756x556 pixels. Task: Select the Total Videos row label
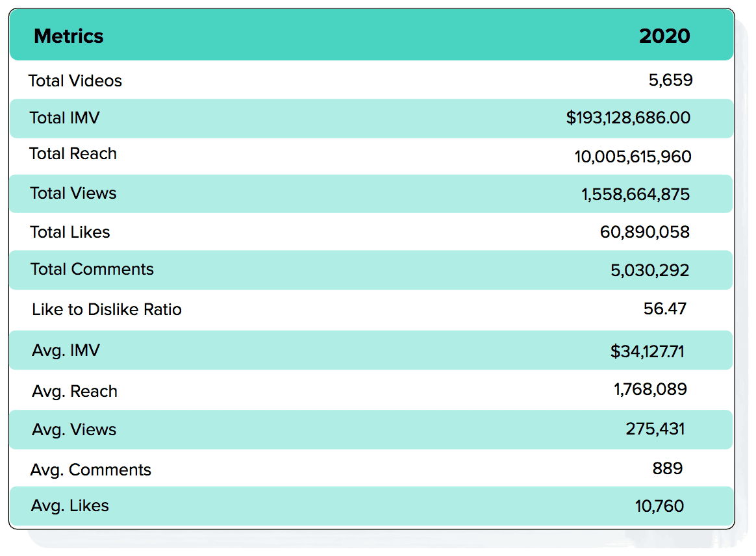(x=75, y=81)
